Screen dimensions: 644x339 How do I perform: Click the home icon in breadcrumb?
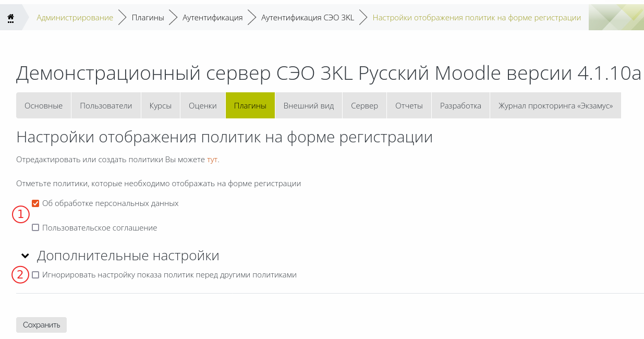(x=10, y=17)
